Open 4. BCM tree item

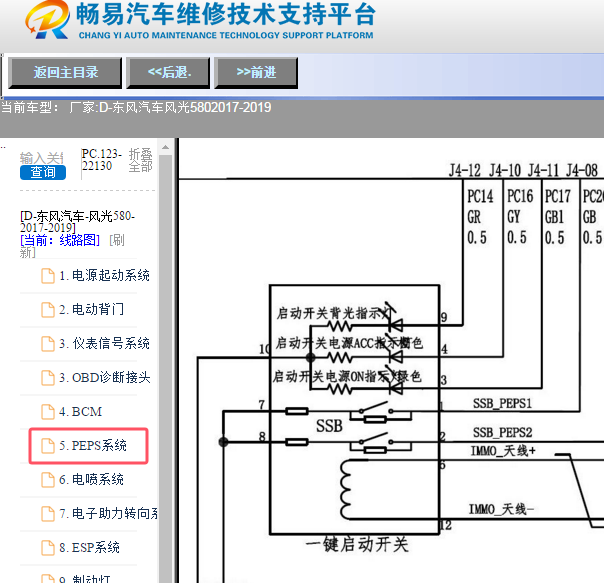click(x=81, y=412)
